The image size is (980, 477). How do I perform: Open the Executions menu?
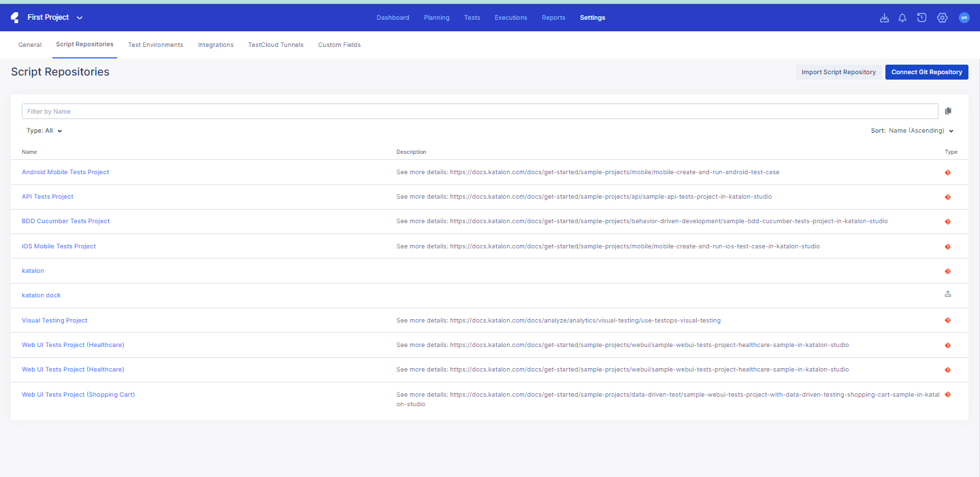point(510,18)
